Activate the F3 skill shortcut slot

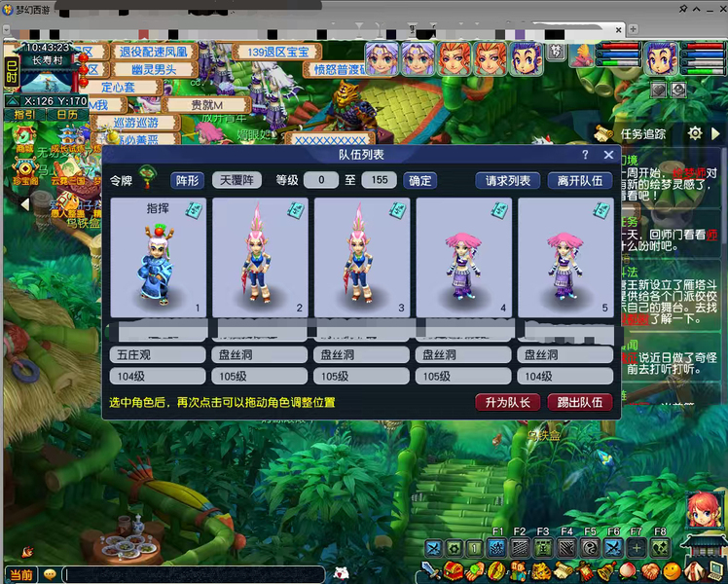click(x=543, y=548)
